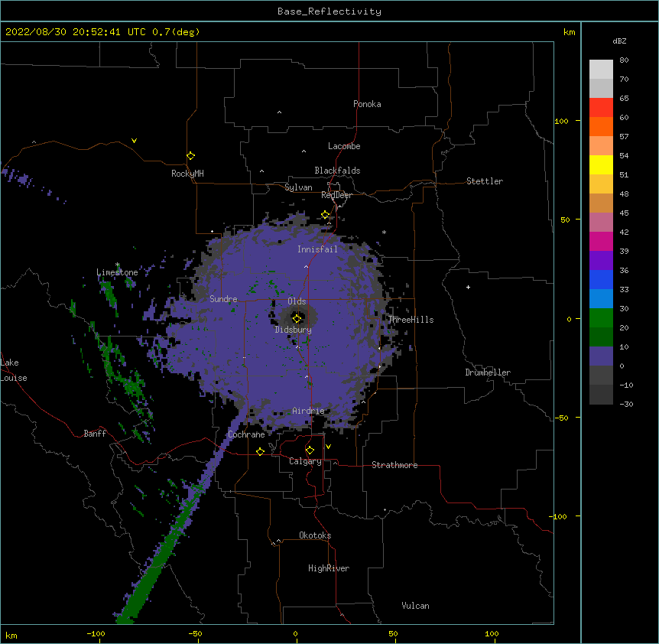Click the km unit label at bottom left
Image resolution: width=659 pixels, height=644 pixels.
point(11,636)
